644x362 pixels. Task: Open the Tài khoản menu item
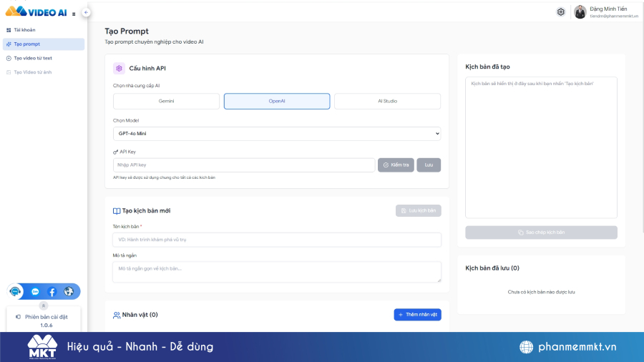point(25,30)
